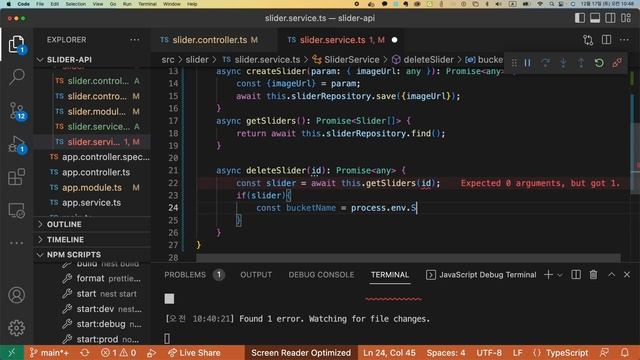Open Source Control view with 12 changes
The width and height of the screenshot is (640, 360).
pyautogui.click(x=17, y=111)
